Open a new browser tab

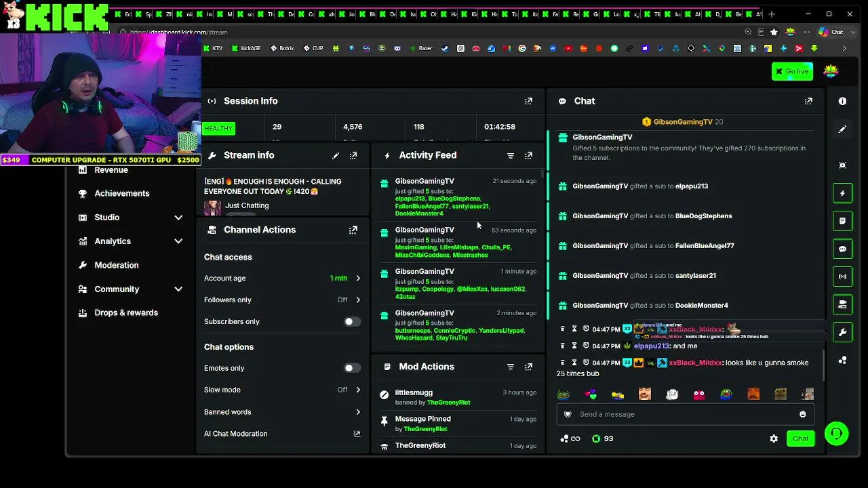click(772, 14)
